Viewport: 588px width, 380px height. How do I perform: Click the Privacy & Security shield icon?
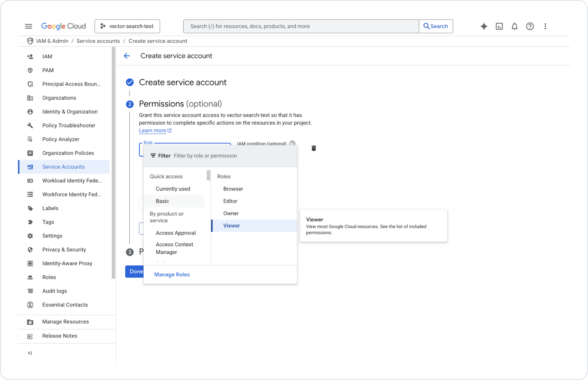pyautogui.click(x=30, y=250)
